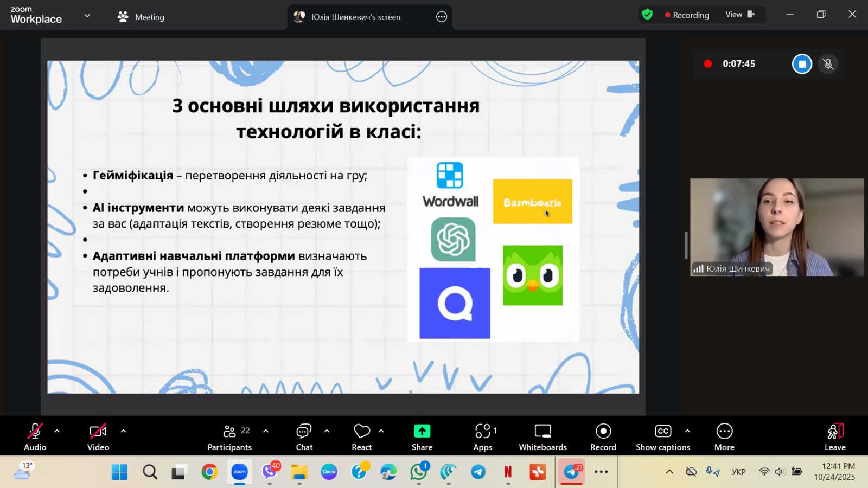Open the View menu
Image resolution: width=868 pixels, height=488 pixels.
(x=740, y=15)
